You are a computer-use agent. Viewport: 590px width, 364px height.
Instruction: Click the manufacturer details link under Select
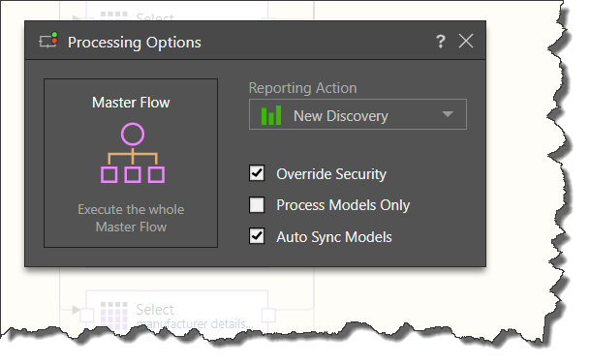195,323
